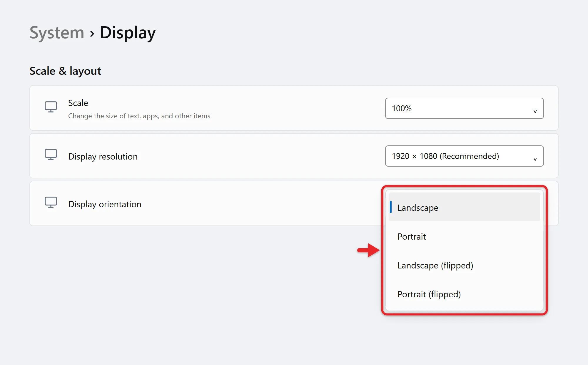
Task: Click the monitor icon beside Display resolution
Action: (x=51, y=155)
